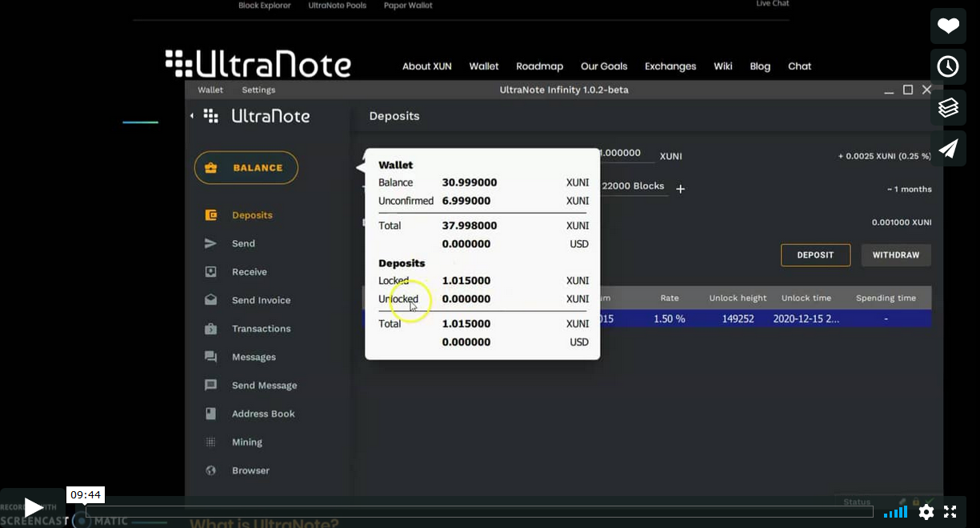Screen dimensions: 980x528
Task: Click the 2020-12-15 unlock time cell
Action: pyautogui.click(x=806, y=318)
